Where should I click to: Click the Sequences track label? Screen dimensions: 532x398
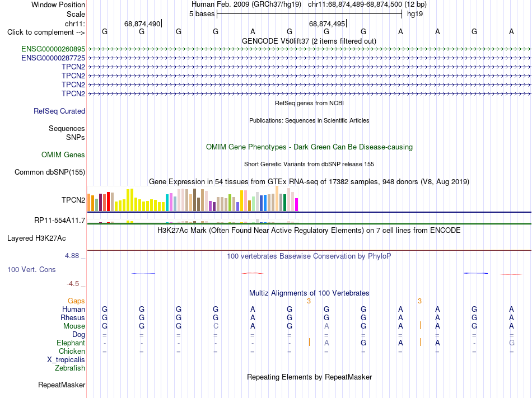tap(67, 129)
